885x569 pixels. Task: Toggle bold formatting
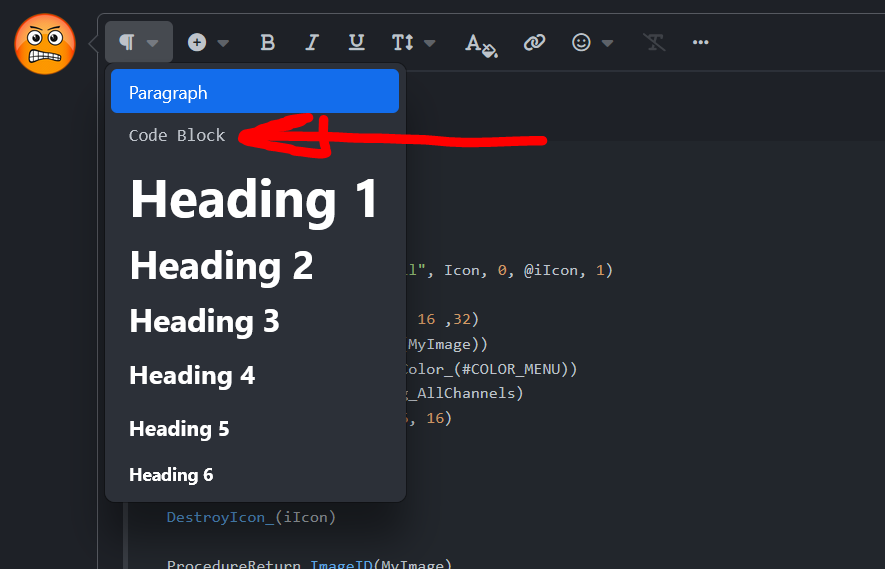268,42
